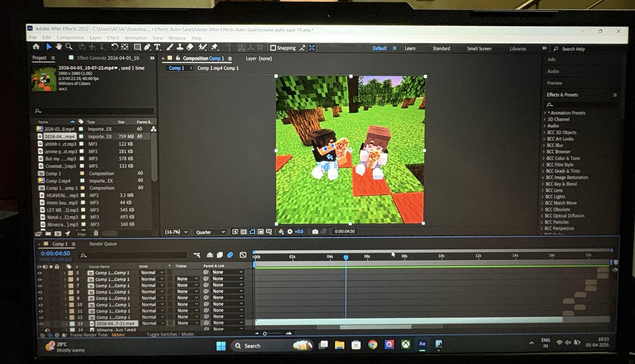The height and width of the screenshot is (364, 635).
Task: Switch to Effect Controls tab
Action: pos(108,58)
